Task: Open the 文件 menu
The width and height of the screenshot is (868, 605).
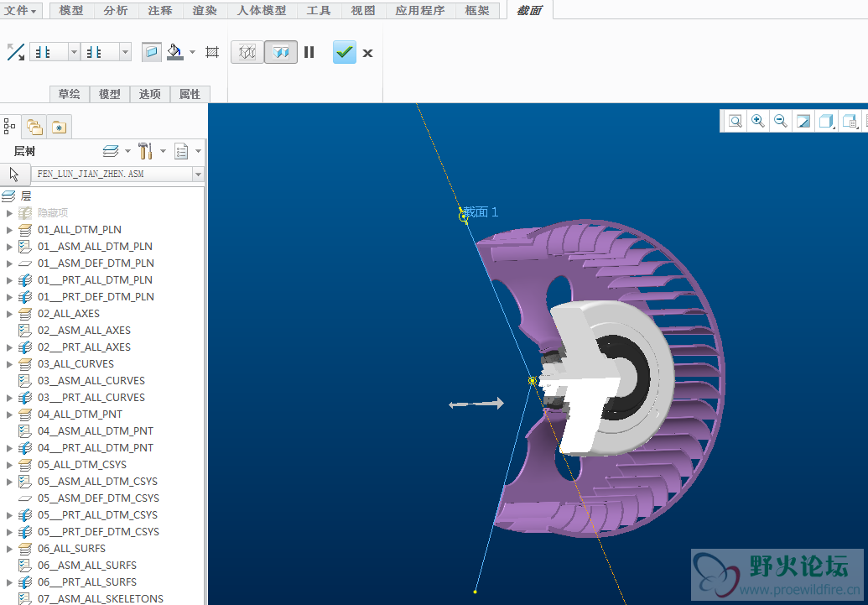Action: (x=20, y=11)
